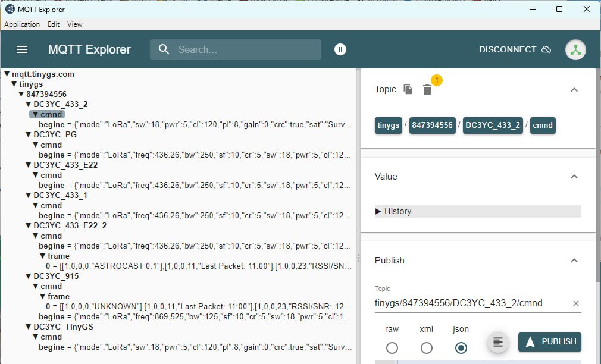Select the UNKNOWN frame value row
The image size is (601, 364).
point(199,306)
